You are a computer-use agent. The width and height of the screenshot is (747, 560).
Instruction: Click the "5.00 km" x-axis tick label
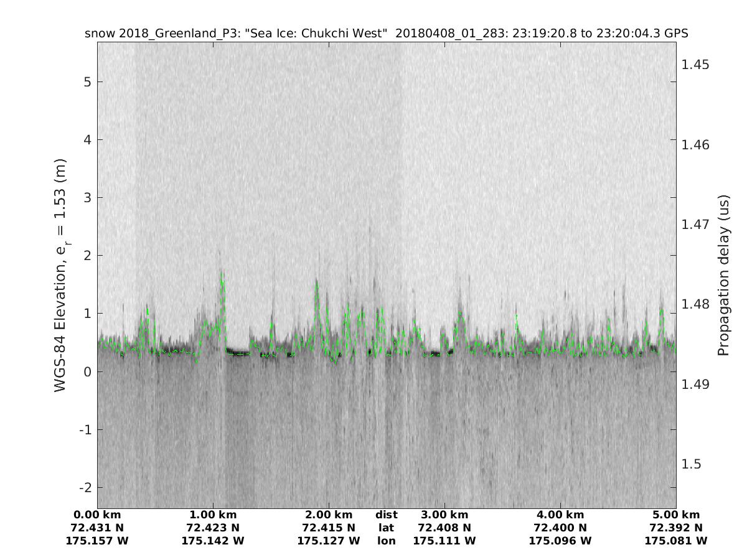676,515
